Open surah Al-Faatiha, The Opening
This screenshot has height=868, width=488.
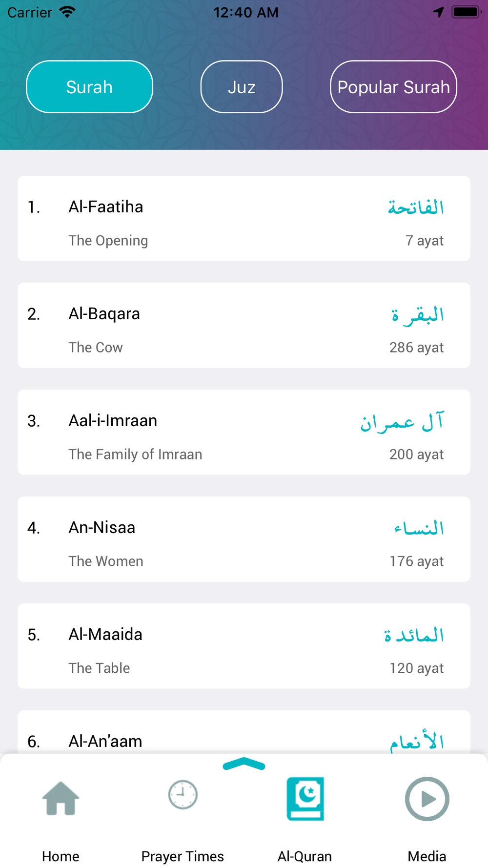coord(244,218)
